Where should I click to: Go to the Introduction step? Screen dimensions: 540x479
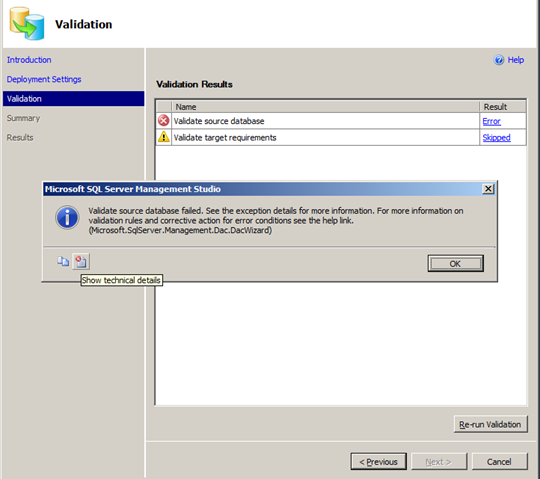coord(29,60)
